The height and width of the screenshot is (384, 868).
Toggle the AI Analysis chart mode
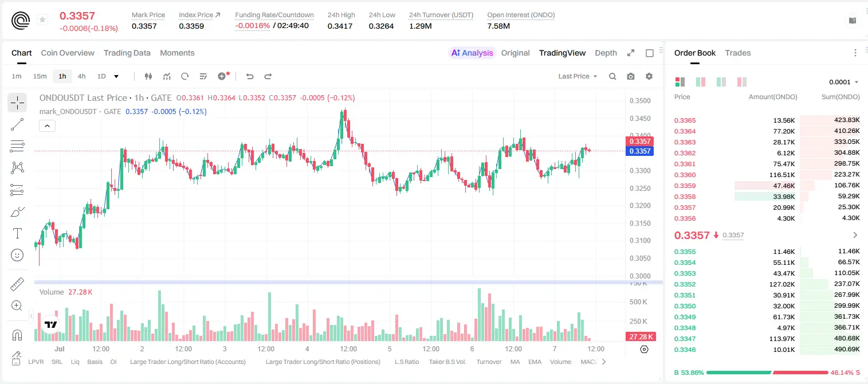pos(472,53)
